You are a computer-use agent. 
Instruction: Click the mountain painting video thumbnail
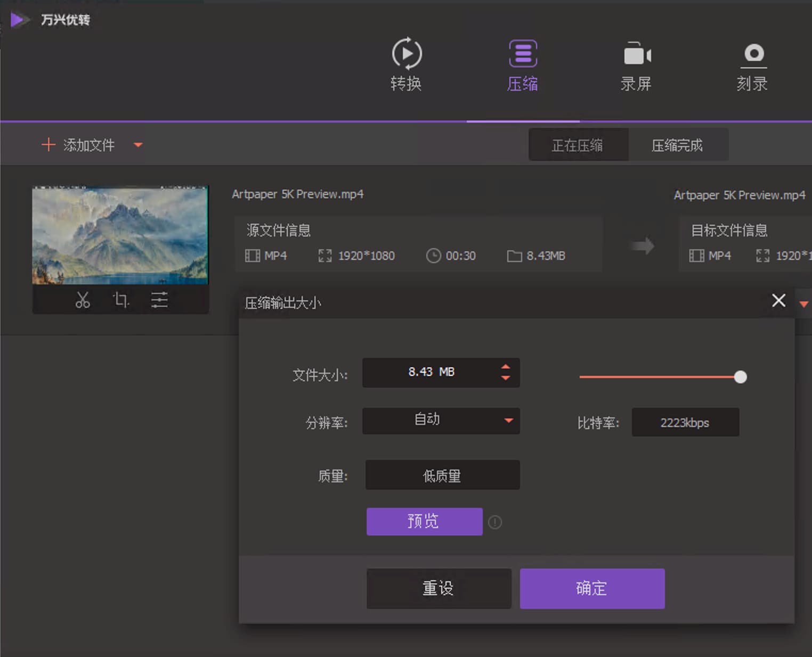[120, 235]
